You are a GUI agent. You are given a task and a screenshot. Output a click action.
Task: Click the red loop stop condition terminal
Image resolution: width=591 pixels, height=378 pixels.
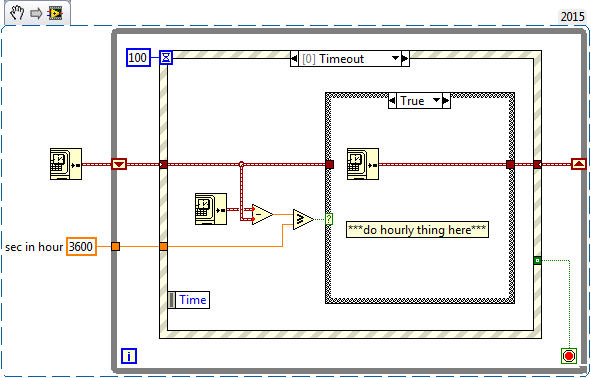click(x=569, y=356)
